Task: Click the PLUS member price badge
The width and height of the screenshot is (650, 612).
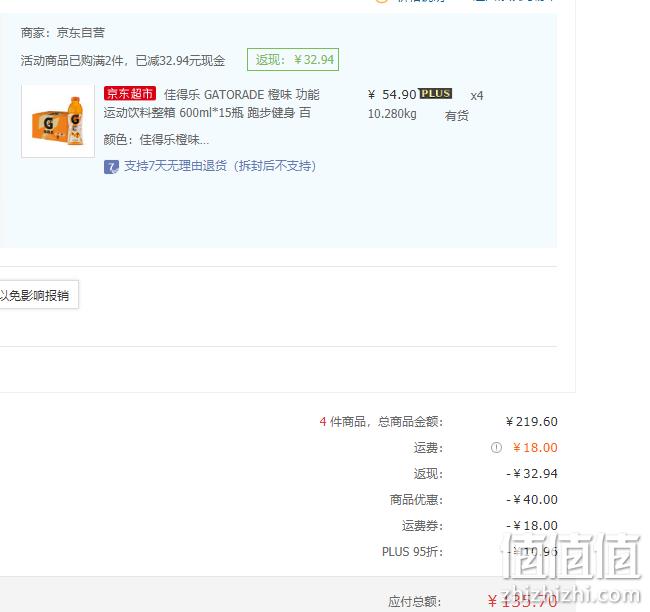Action: click(435, 93)
